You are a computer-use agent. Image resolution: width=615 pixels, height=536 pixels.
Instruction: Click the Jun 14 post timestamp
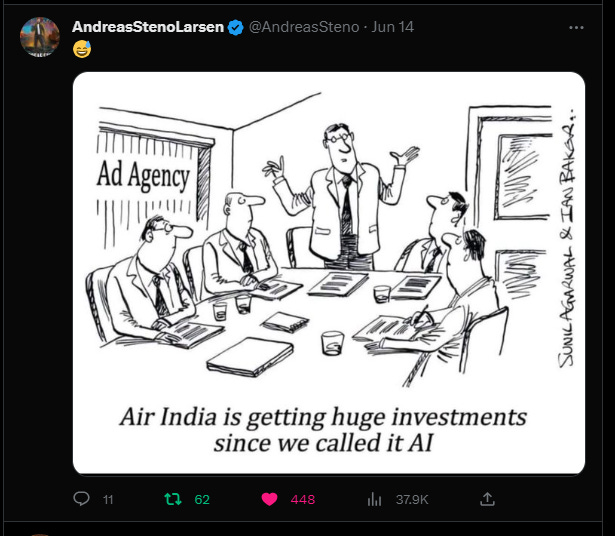393,27
